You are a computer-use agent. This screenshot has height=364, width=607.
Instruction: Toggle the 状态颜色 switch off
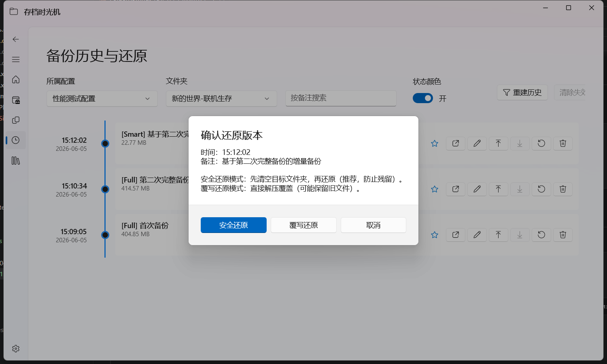pos(423,98)
